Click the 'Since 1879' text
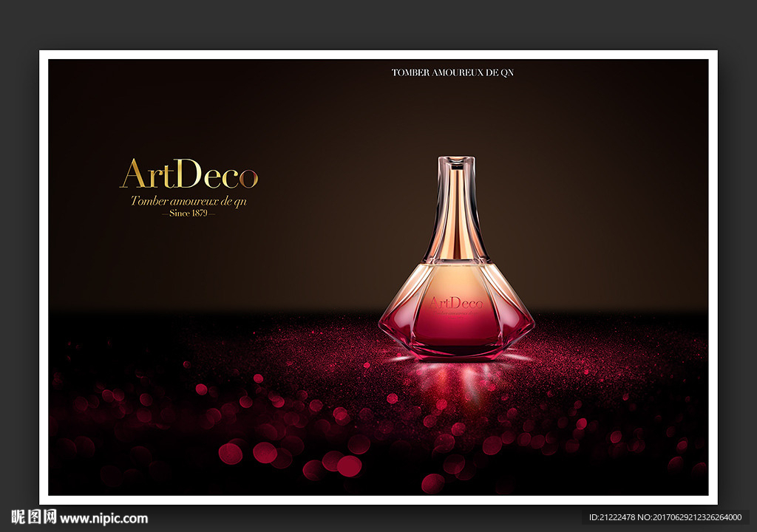This screenshot has width=757, height=532. pyautogui.click(x=189, y=213)
